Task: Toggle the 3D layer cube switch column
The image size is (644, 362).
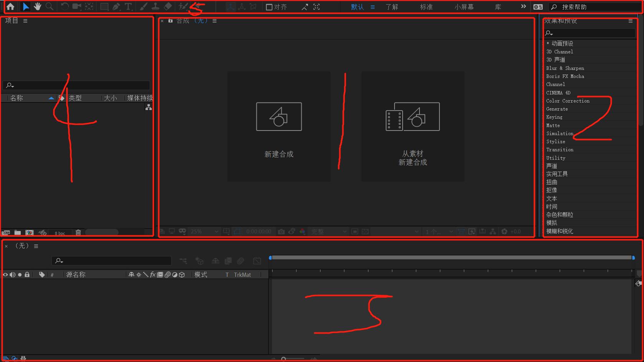Action: (x=182, y=275)
